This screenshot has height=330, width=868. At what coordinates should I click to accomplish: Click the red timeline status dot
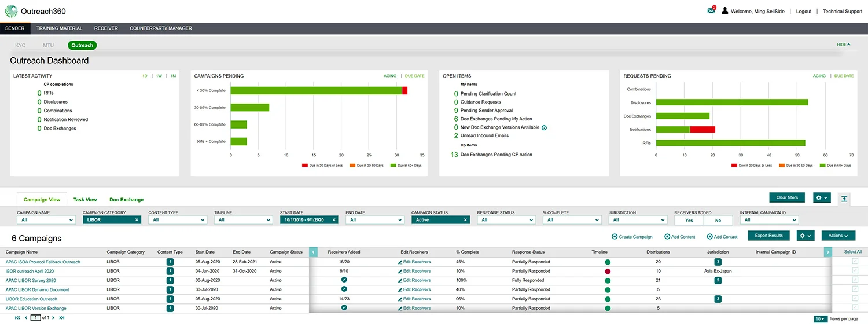pos(608,271)
